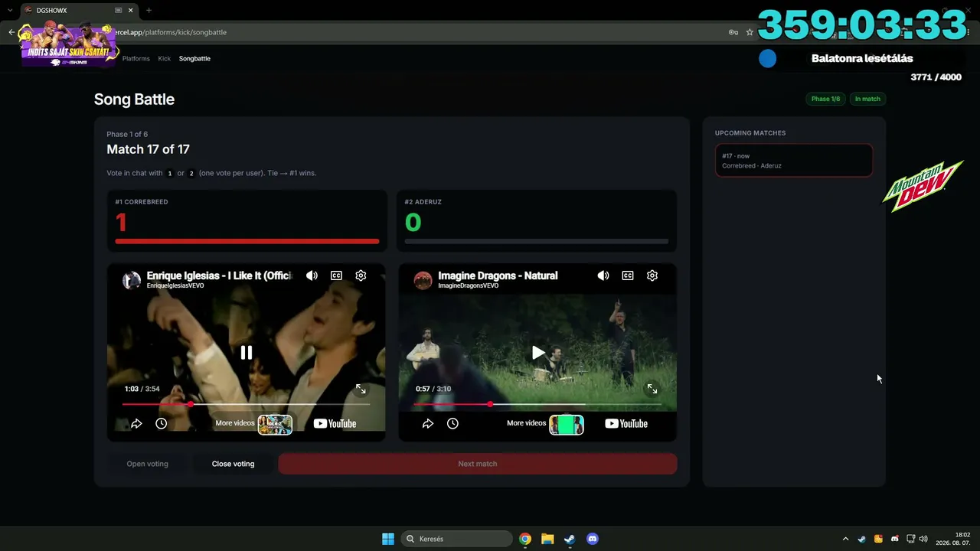Add Imagine Dragons video to Watch Later
The width and height of the screenshot is (980, 551).
pyautogui.click(x=452, y=423)
